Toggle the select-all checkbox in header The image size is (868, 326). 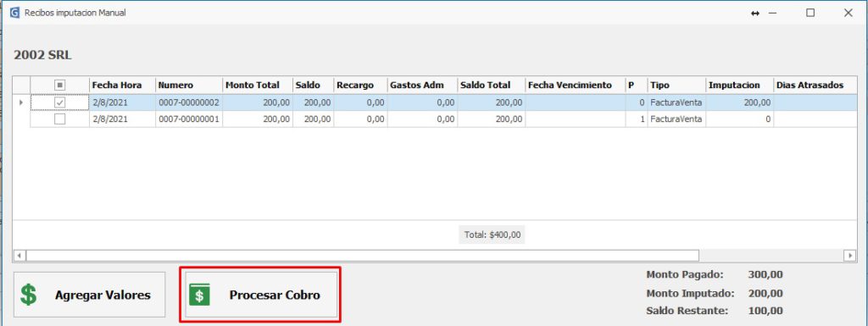coord(60,85)
